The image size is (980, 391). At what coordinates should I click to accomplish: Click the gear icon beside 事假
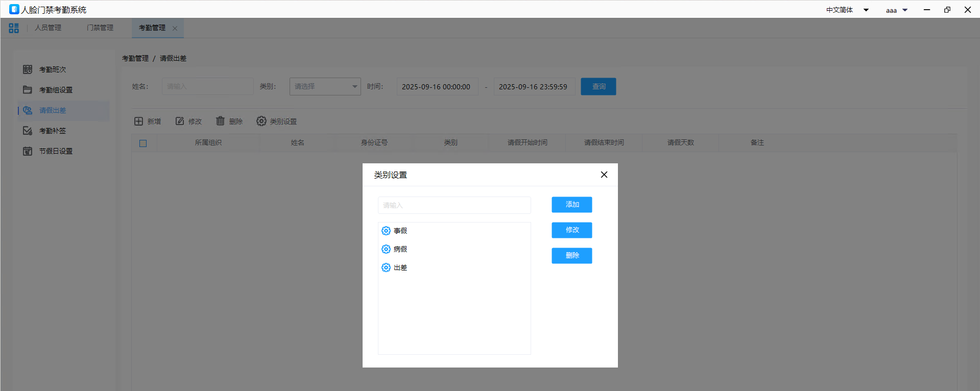coord(386,231)
